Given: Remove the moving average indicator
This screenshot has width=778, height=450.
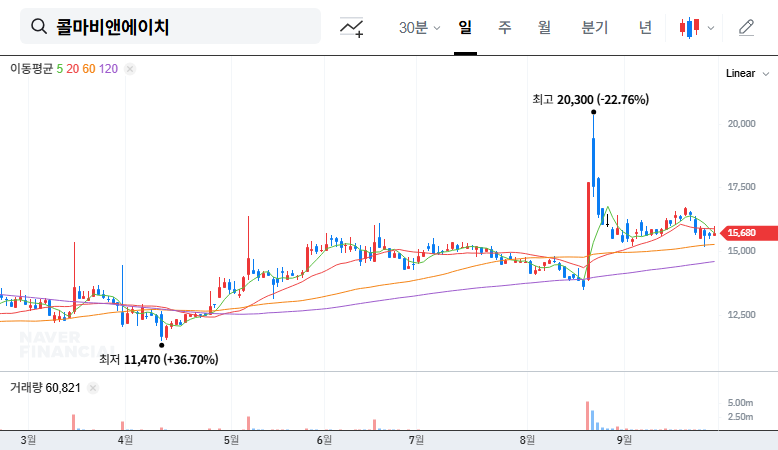Looking at the screenshot, I should (130, 69).
